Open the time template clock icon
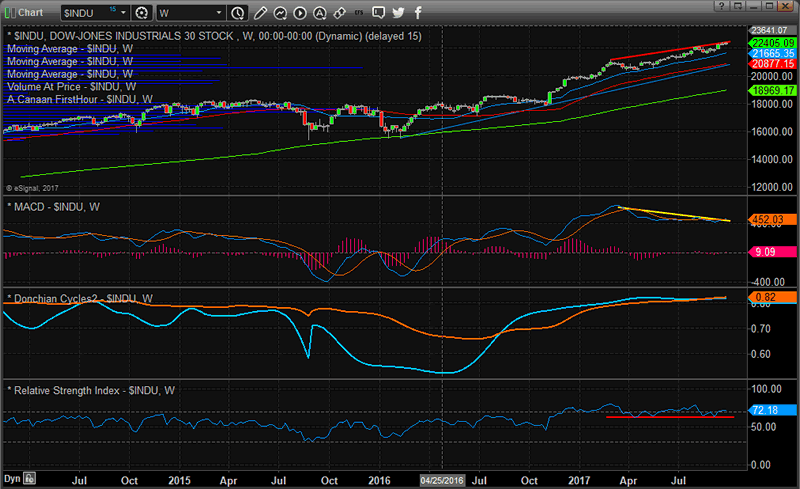 237,13
